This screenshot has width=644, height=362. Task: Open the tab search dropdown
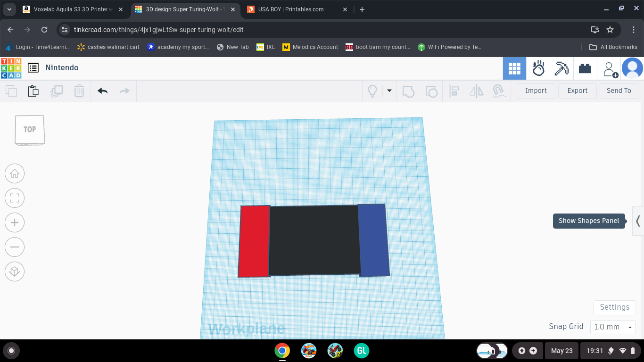[x=9, y=9]
